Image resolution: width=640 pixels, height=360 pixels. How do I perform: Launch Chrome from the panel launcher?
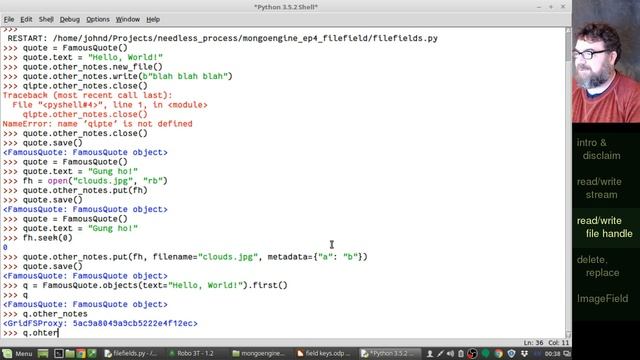pyautogui.click(x=81, y=353)
